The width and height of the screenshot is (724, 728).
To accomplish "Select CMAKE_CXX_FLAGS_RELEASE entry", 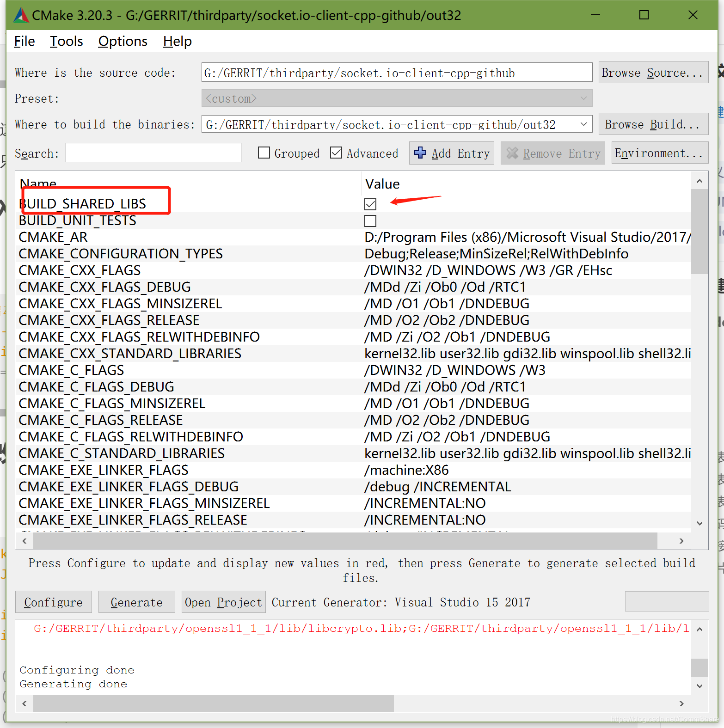I will coord(109,320).
